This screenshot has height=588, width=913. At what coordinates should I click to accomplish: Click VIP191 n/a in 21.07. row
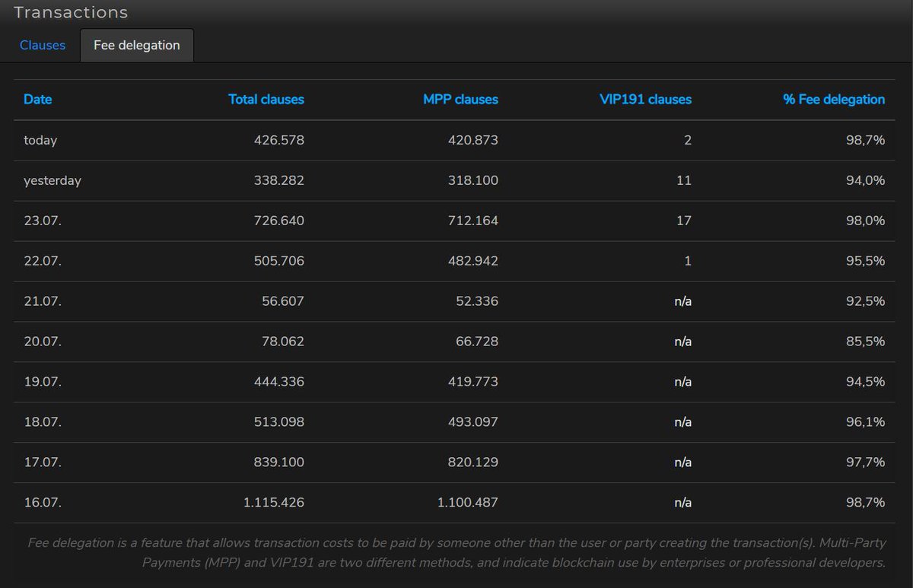tap(683, 301)
